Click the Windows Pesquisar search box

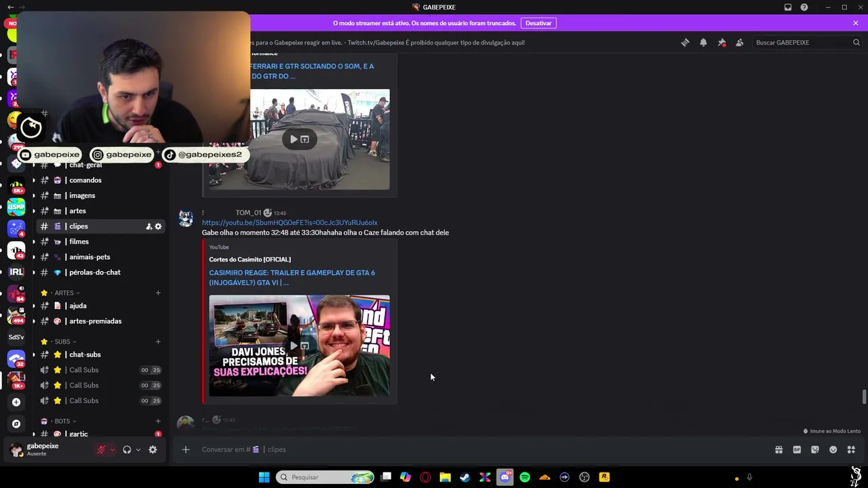(x=325, y=477)
